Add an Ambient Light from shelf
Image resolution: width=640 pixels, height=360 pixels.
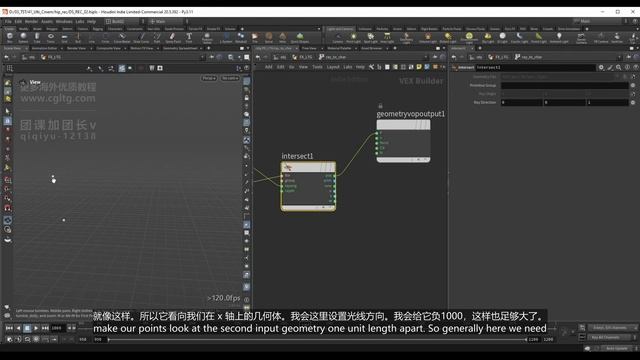[x=559, y=38]
